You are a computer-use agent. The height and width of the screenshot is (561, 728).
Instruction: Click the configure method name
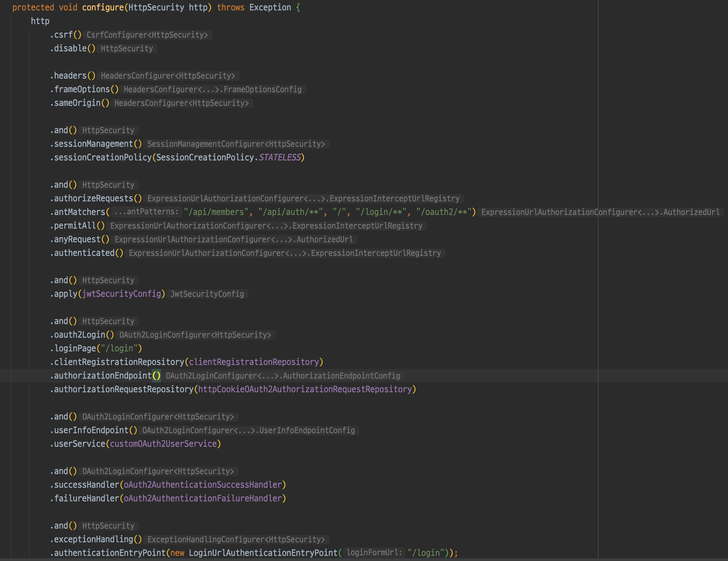[103, 7]
